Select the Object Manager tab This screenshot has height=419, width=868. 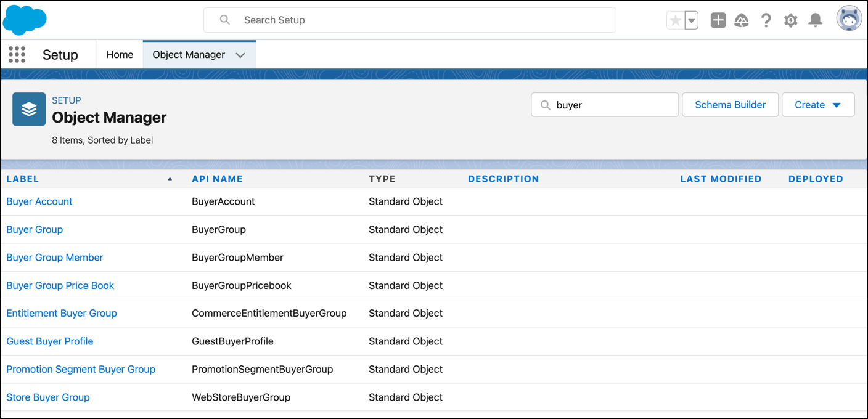click(x=189, y=55)
